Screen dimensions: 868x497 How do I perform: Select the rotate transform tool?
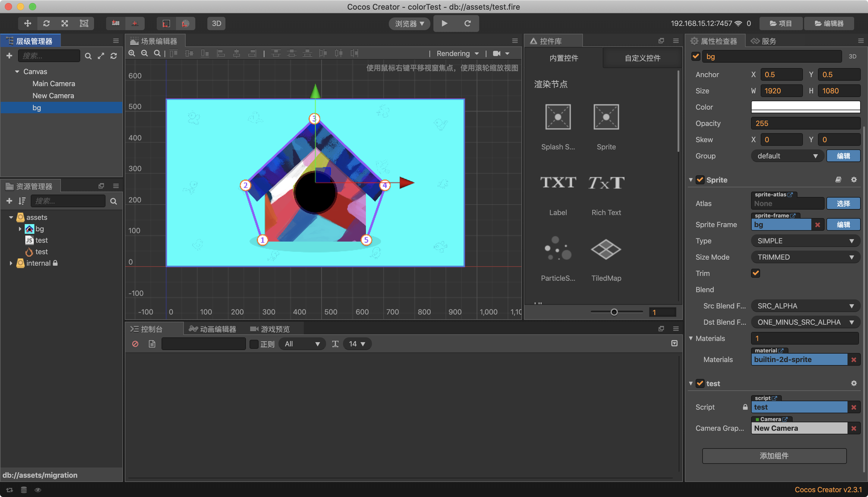coord(46,23)
